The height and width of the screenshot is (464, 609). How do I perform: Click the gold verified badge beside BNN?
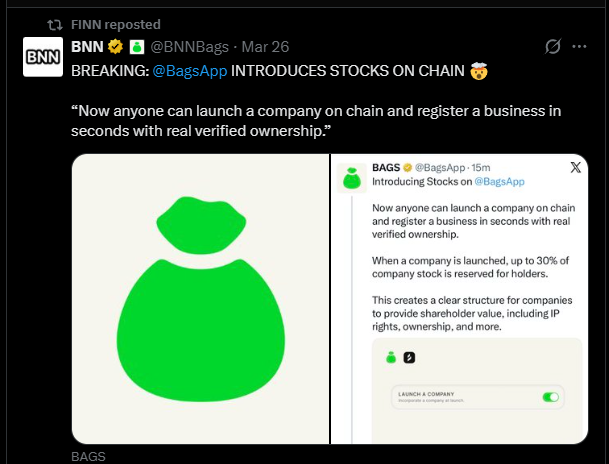(x=117, y=47)
